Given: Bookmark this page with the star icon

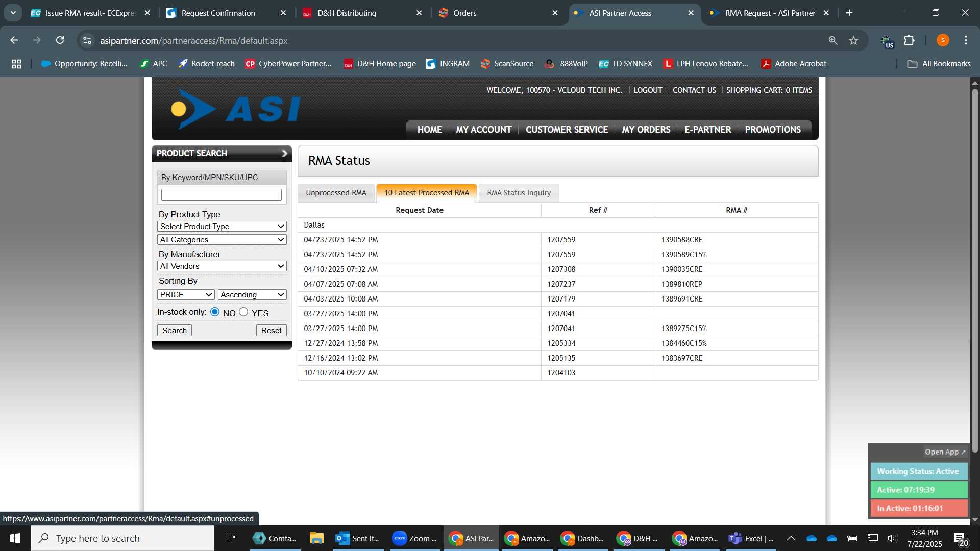Looking at the screenshot, I should click(853, 40).
